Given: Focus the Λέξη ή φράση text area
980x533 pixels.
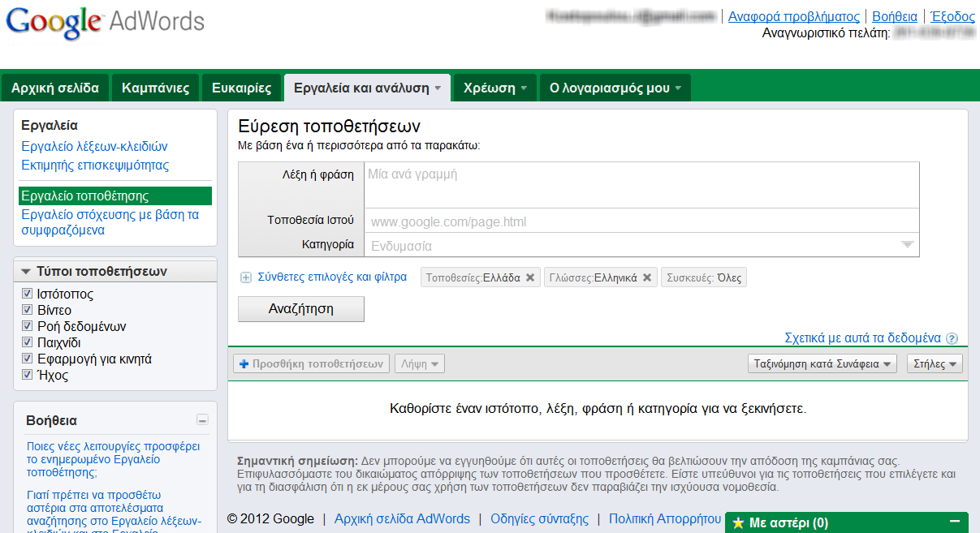Looking at the screenshot, I should pos(641,185).
